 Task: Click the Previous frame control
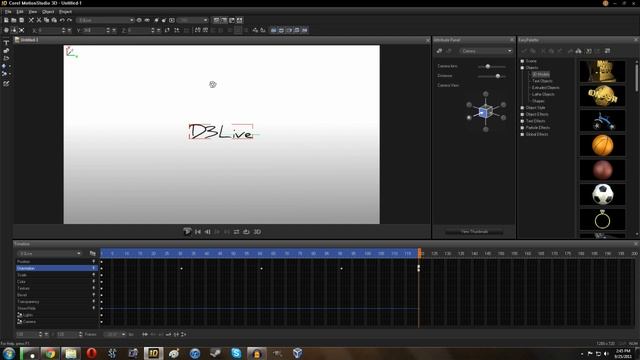pos(207,232)
